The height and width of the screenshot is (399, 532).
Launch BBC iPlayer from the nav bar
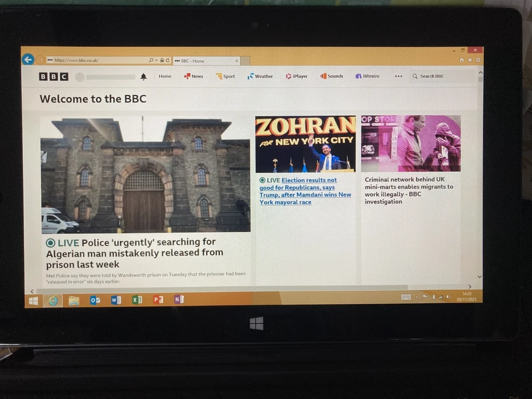296,76
